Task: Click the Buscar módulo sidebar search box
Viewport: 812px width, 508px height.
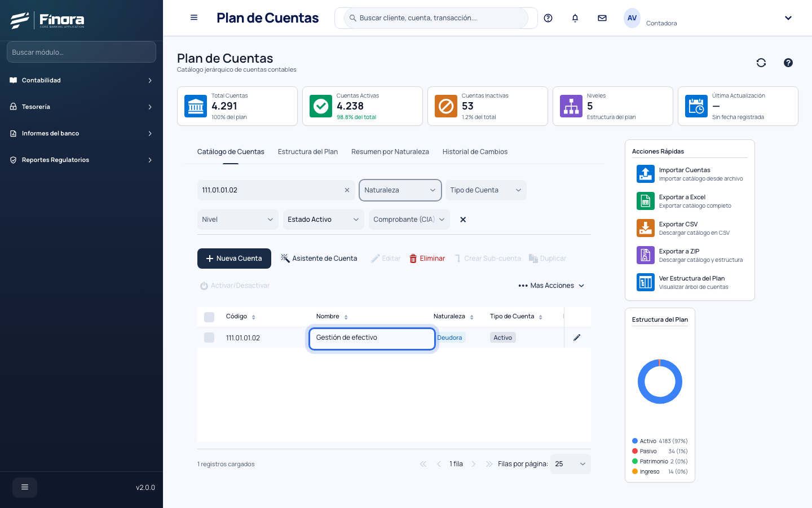Action: (x=81, y=52)
